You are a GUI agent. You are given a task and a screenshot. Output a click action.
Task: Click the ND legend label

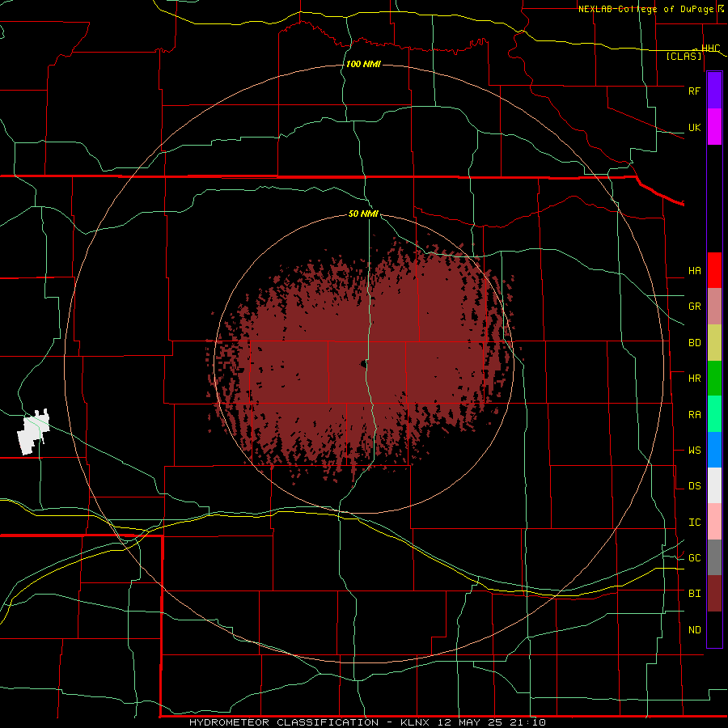coord(694,630)
